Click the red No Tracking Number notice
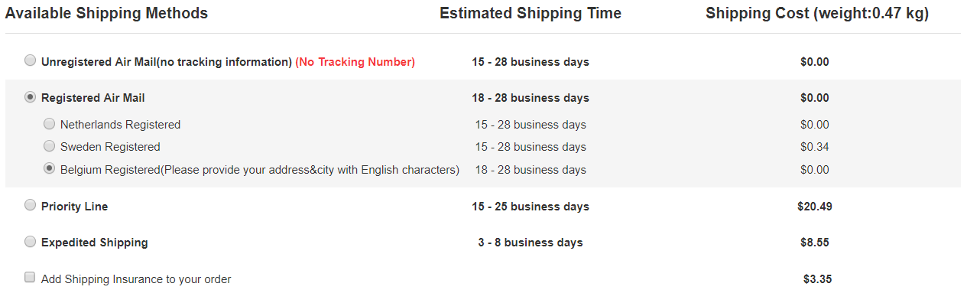 point(355,62)
